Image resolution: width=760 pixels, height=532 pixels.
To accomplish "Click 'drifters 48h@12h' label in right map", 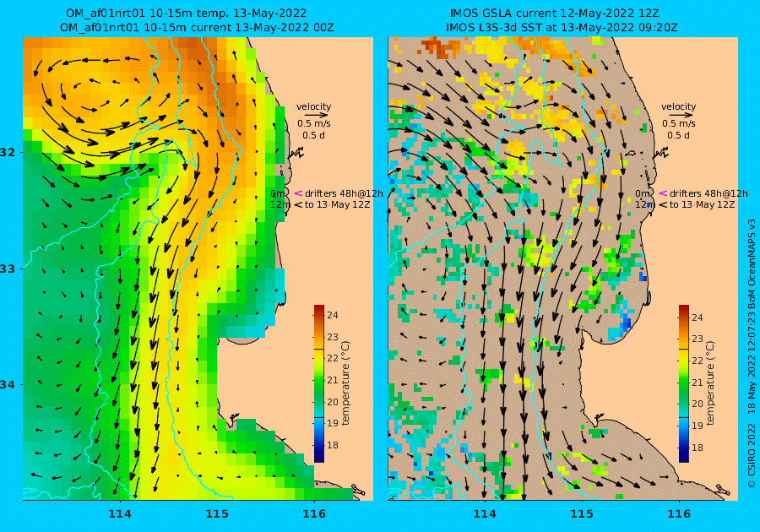I will (708, 193).
